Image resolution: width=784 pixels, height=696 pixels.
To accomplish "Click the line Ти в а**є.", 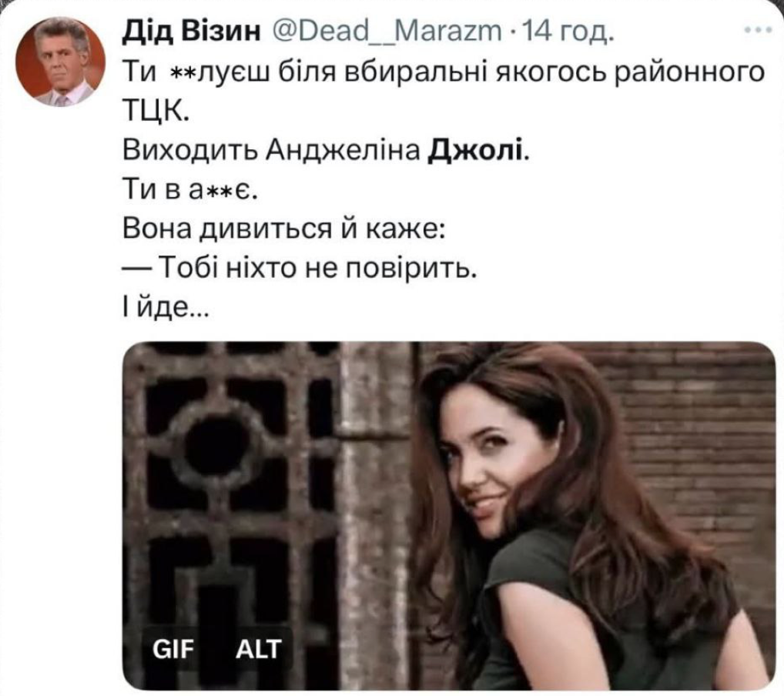I will pyautogui.click(x=189, y=190).
